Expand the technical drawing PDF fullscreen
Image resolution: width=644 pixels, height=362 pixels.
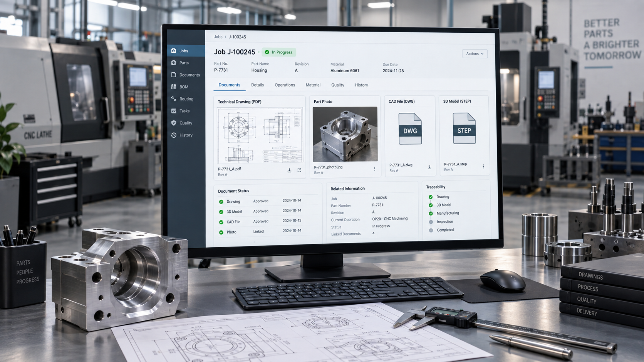(x=299, y=170)
